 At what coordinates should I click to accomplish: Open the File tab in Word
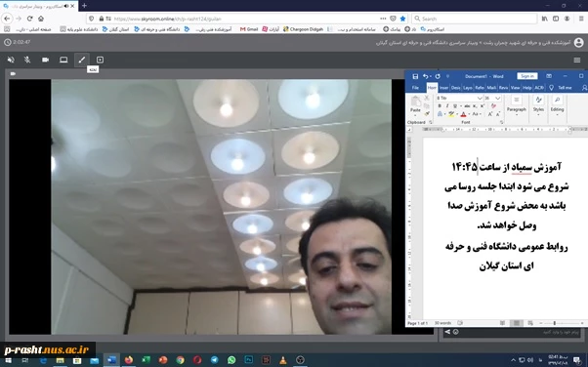point(415,88)
